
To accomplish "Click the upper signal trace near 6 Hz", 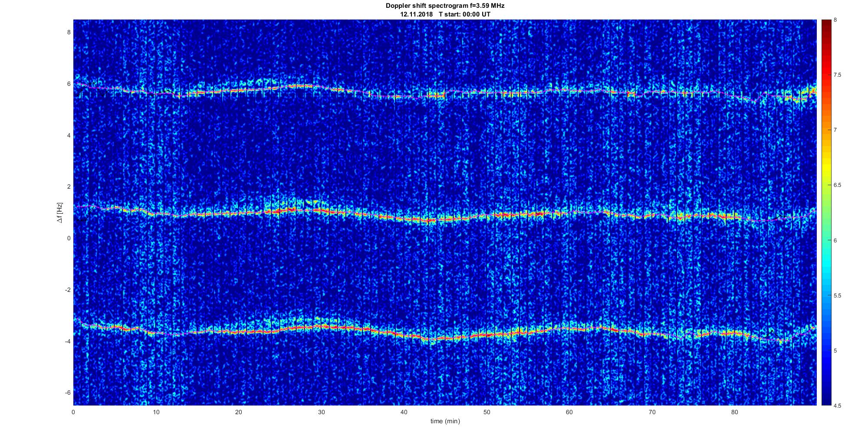I will pyautogui.click(x=445, y=92).
